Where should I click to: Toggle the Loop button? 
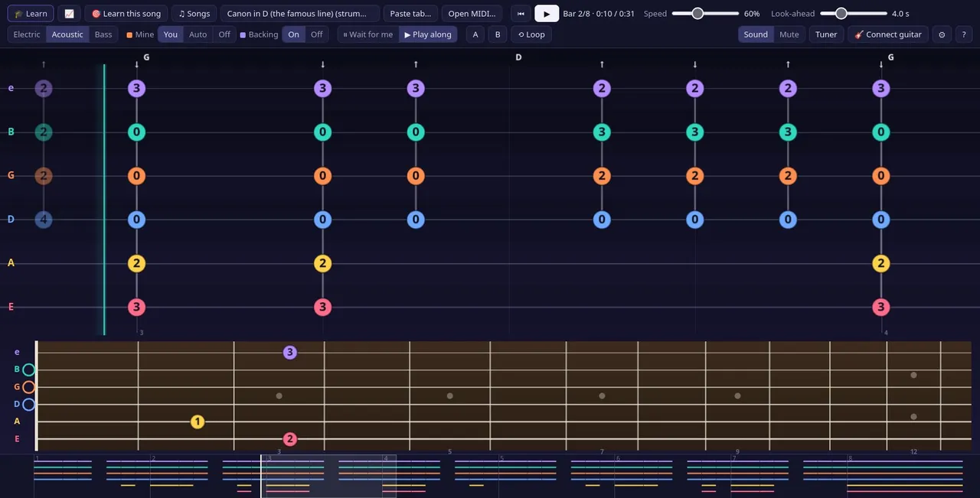[x=531, y=34]
